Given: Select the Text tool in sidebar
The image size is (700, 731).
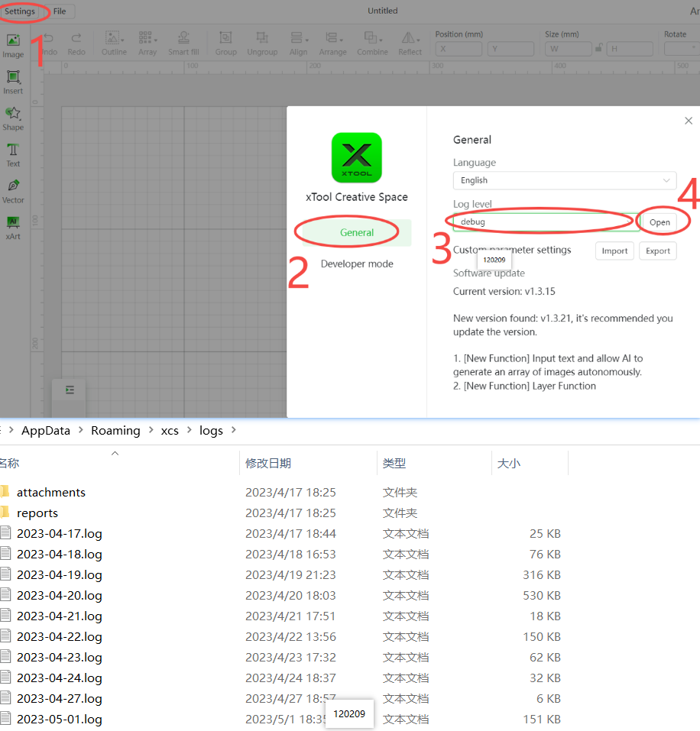Looking at the screenshot, I should coord(13,155).
